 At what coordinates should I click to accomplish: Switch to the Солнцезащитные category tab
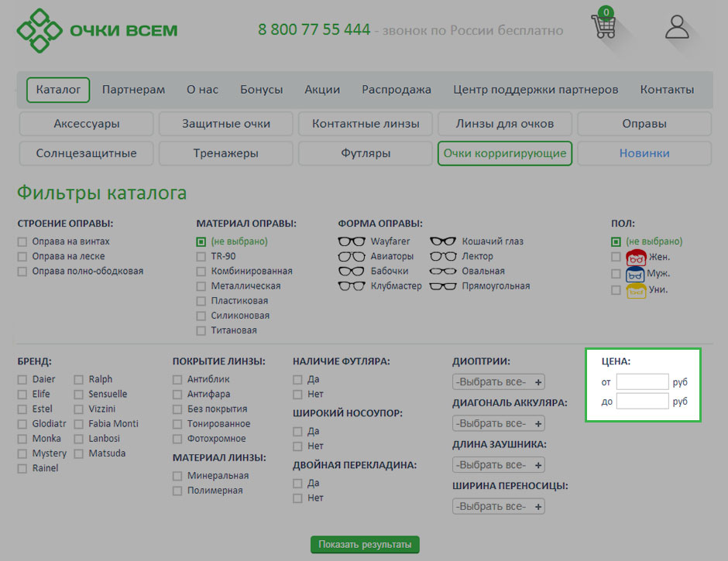86,153
